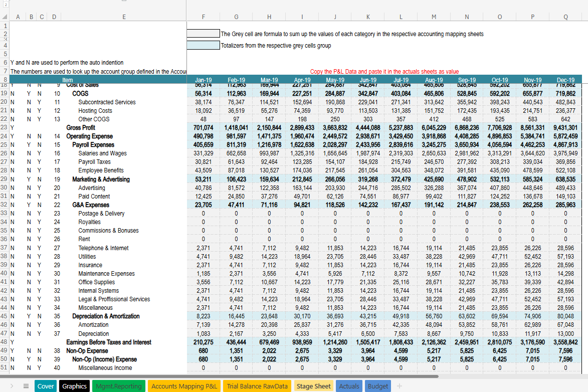Switch to the Actuals sheet tab
Image resolution: width=588 pixels, height=392 pixels.
point(349,386)
